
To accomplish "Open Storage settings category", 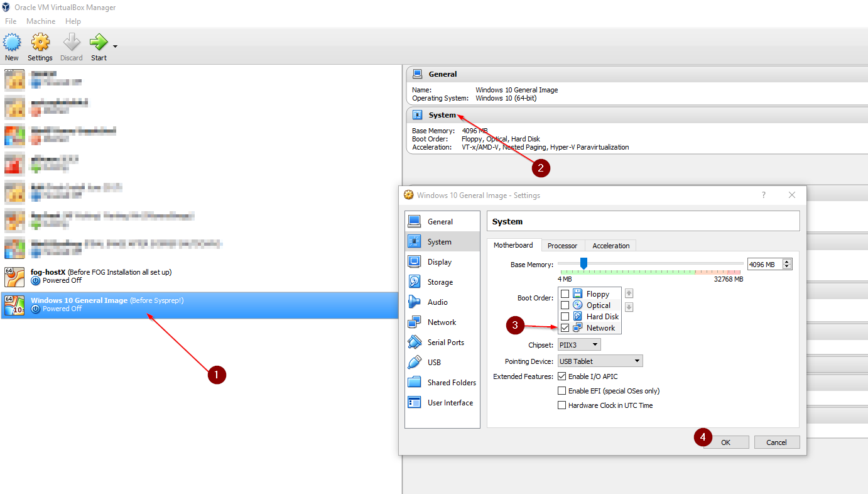I will (442, 282).
